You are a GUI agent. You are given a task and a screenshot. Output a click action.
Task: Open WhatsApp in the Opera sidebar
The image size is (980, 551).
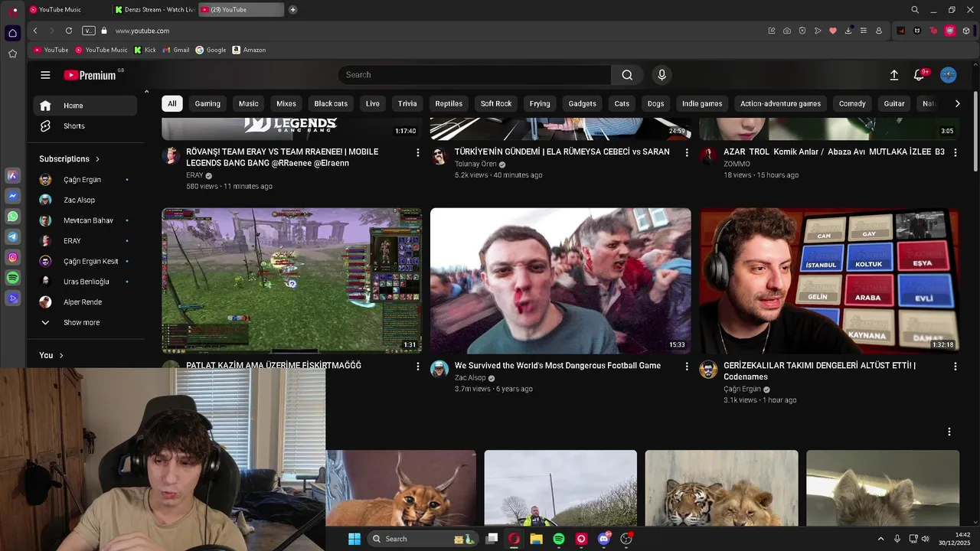pos(12,217)
